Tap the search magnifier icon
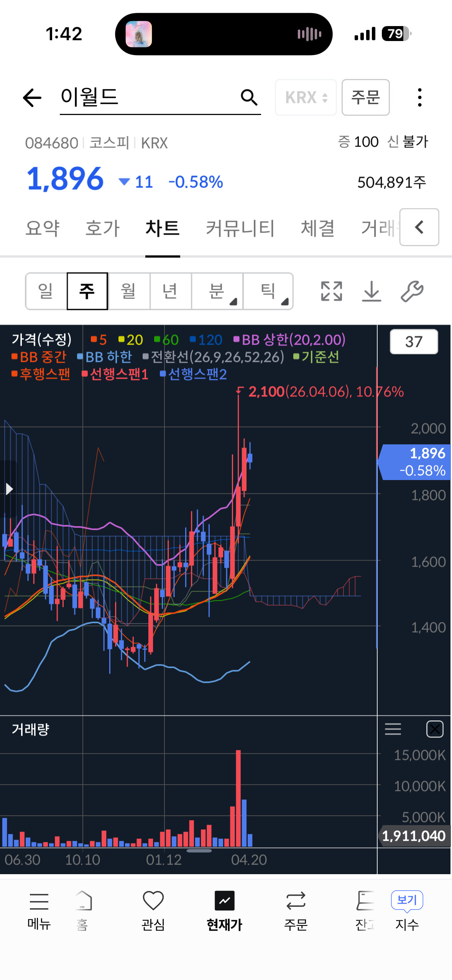The image size is (452, 980). (x=249, y=97)
